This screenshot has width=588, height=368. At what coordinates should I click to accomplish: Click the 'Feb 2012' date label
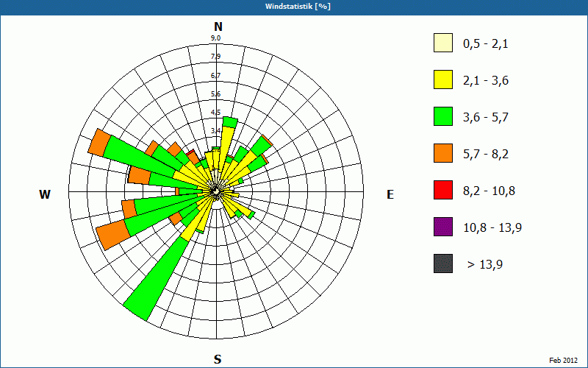pos(563,361)
